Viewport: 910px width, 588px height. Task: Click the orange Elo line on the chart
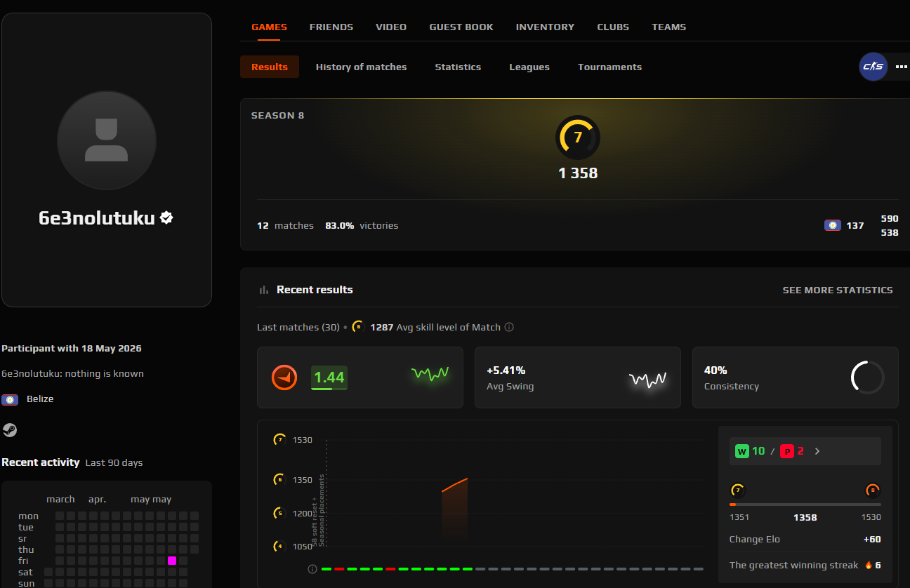click(x=455, y=484)
